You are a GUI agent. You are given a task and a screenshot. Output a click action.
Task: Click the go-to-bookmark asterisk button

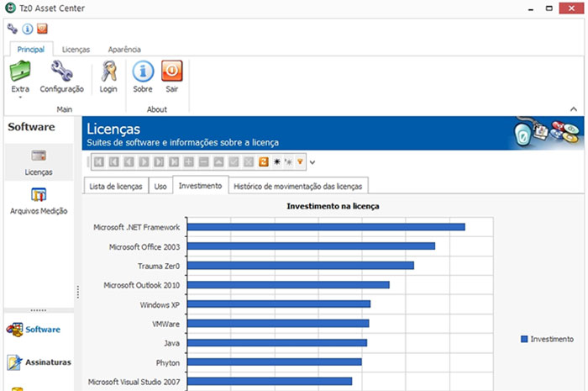[x=288, y=162]
